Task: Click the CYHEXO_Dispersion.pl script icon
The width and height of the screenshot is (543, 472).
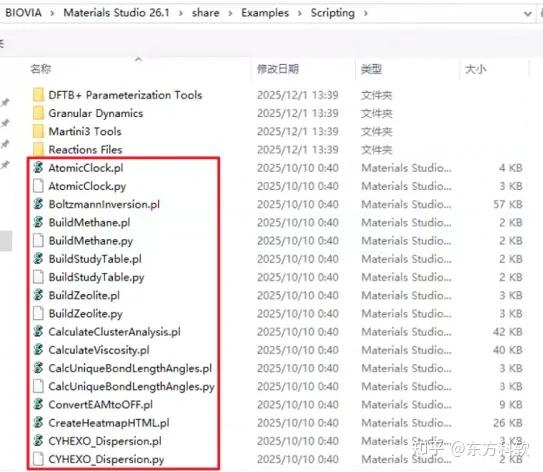Action: (x=38, y=441)
